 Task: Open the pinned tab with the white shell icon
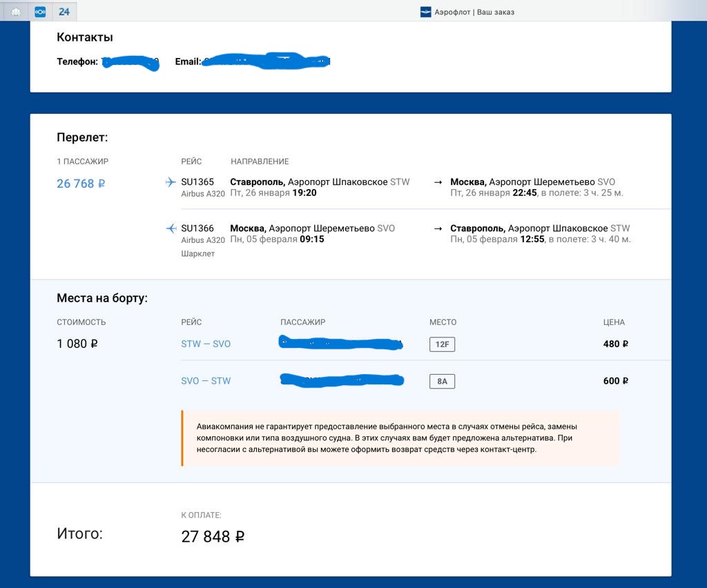point(16,12)
